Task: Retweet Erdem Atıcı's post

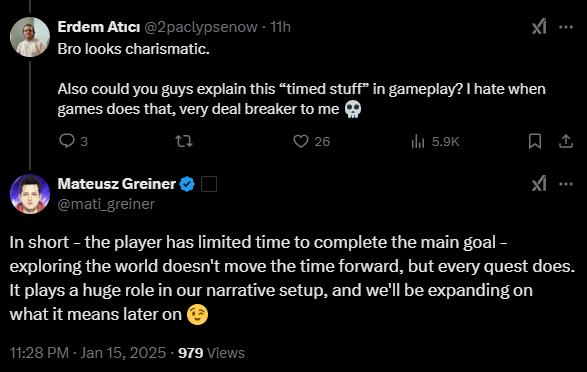Action: 184,141
